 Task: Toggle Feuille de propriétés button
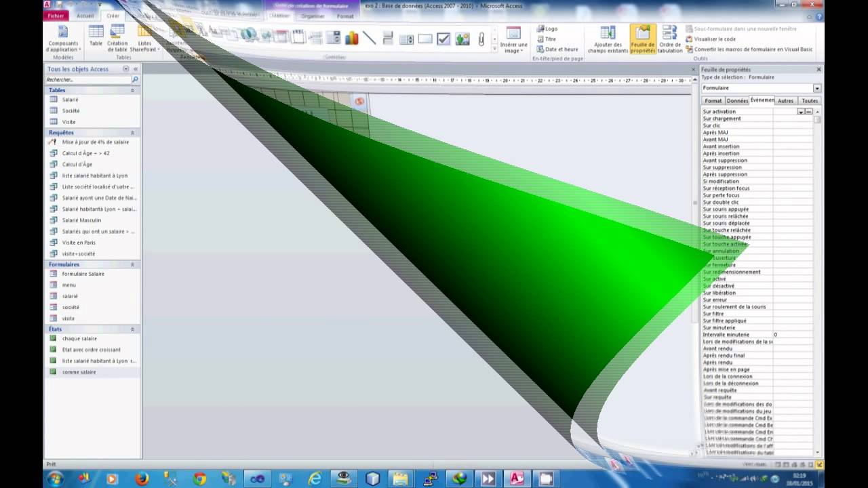pos(643,39)
